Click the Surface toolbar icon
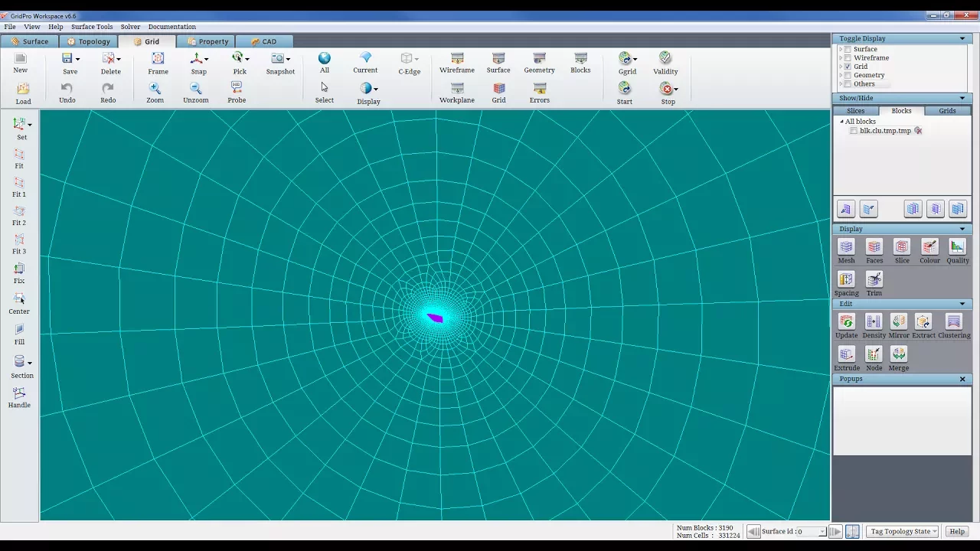980x551 pixels. click(x=498, y=58)
